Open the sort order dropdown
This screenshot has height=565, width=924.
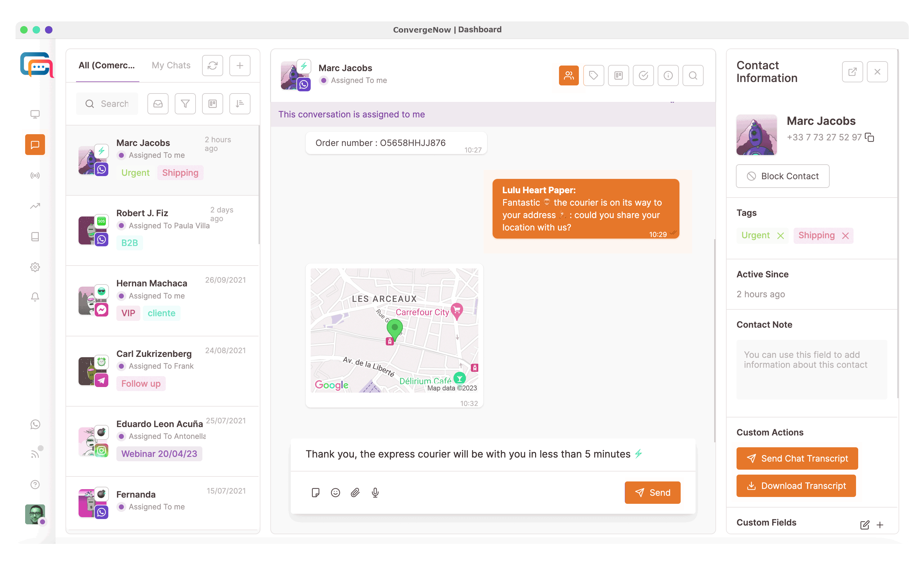coord(240,103)
